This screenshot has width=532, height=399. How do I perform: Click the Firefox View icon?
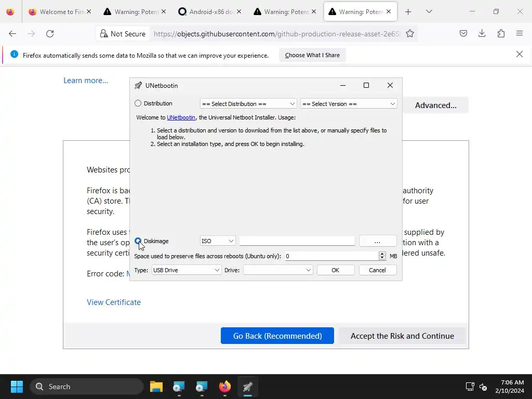(x=10, y=12)
